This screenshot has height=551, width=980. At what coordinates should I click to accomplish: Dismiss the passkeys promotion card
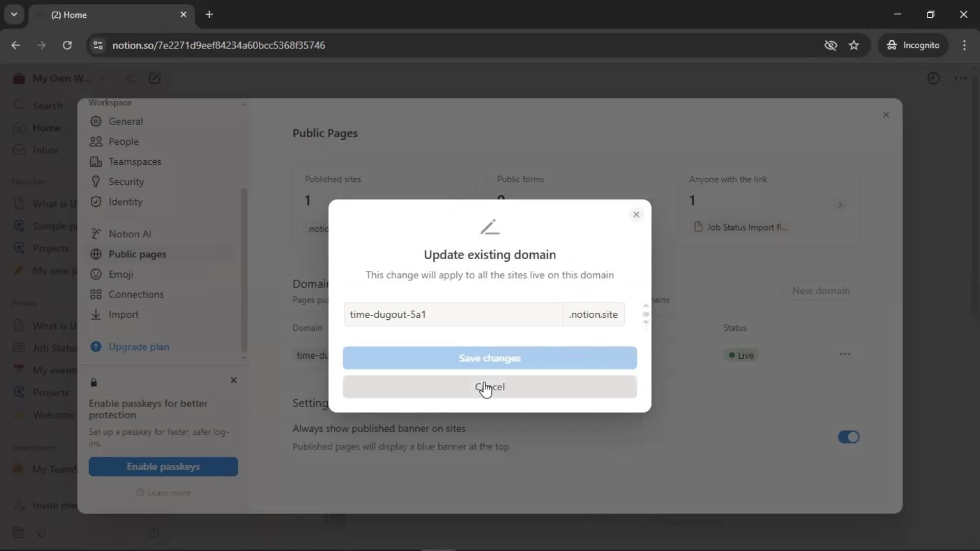click(233, 380)
